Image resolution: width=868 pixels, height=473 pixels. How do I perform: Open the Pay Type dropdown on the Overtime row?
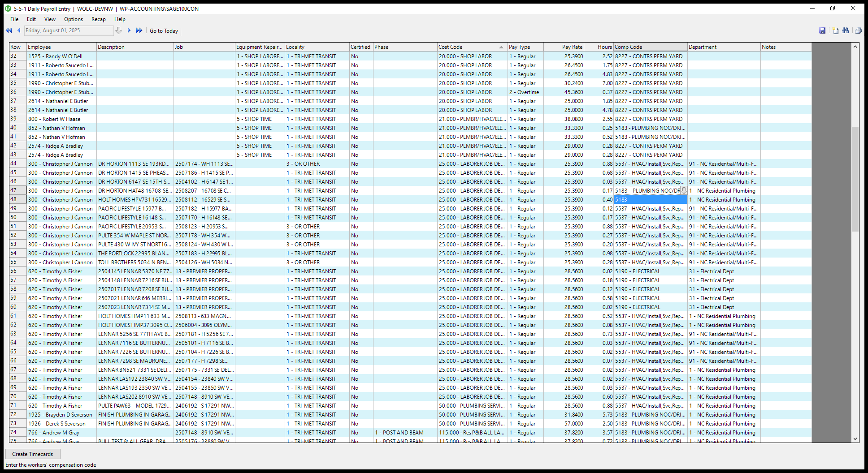tap(525, 92)
